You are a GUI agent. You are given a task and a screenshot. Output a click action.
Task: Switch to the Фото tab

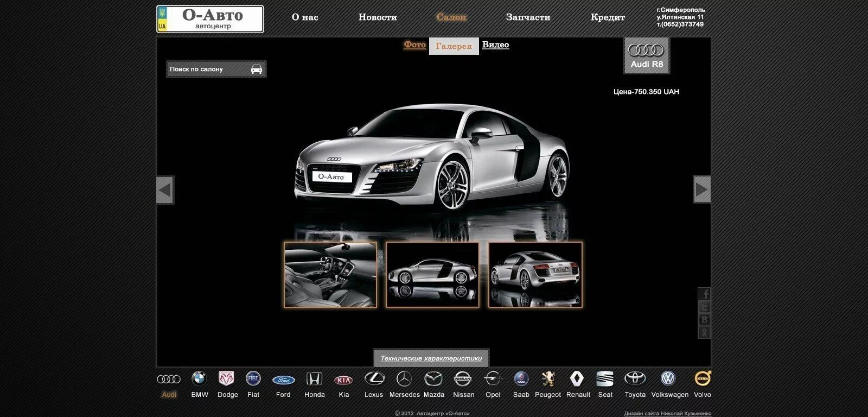pyautogui.click(x=415, y=45)
